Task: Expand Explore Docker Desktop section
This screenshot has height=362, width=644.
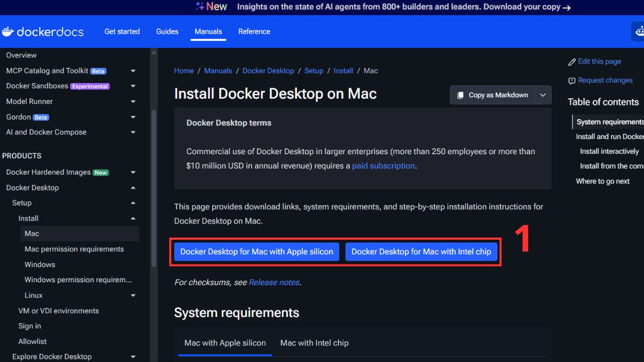Action: tap(133, 357)
